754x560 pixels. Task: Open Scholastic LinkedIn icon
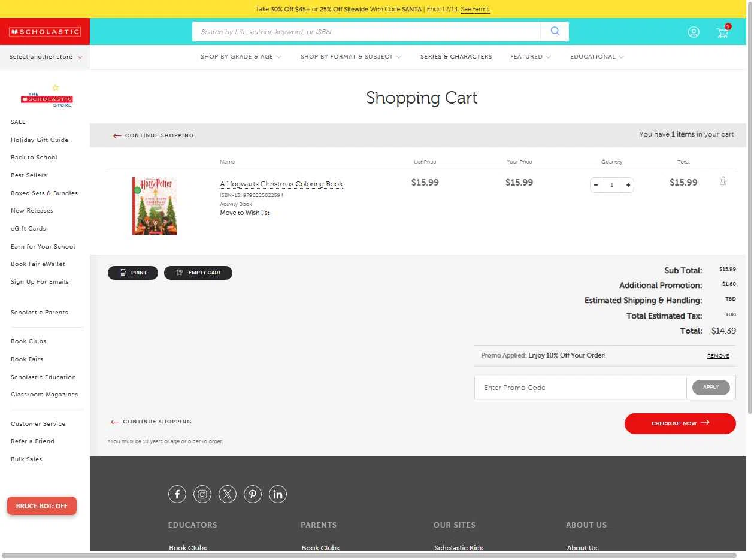278,494
